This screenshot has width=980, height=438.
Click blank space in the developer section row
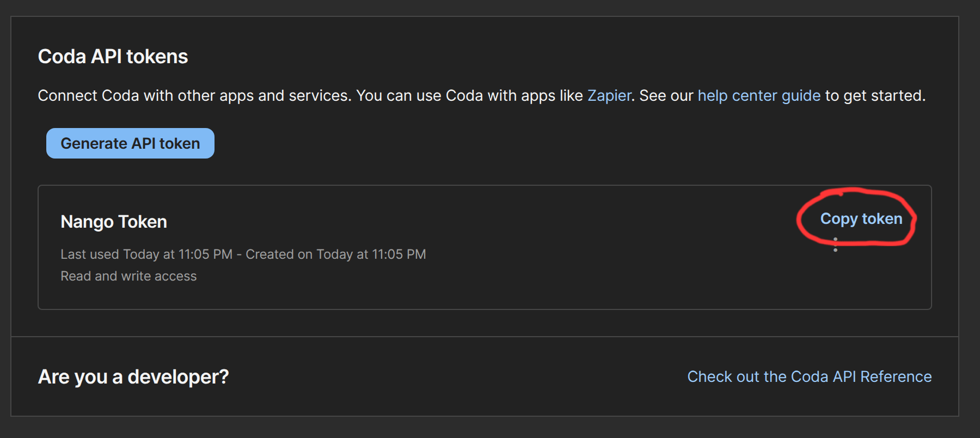(457, 376)
